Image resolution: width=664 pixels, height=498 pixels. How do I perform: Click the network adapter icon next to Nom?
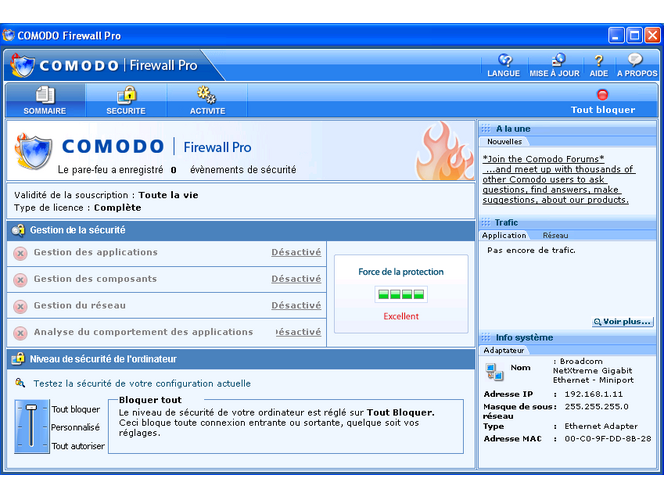pyautogui.click(x=494, y=371)
